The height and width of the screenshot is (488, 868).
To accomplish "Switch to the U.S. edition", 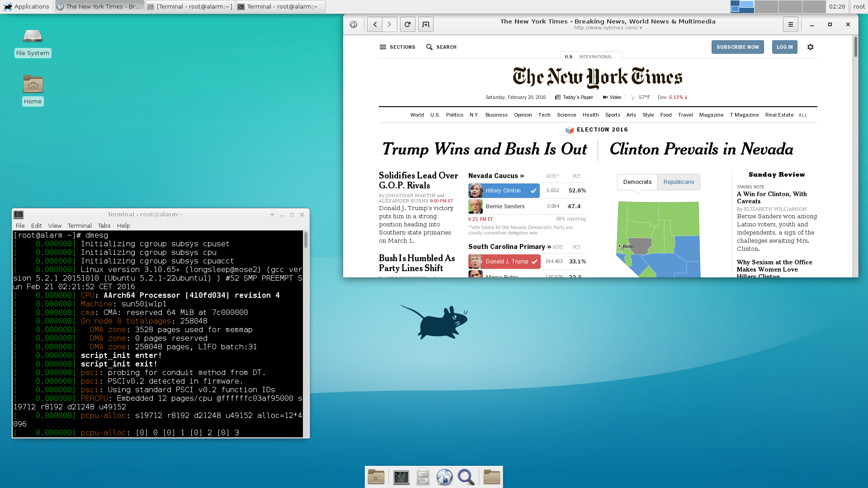I will click(x=569, y=57).
